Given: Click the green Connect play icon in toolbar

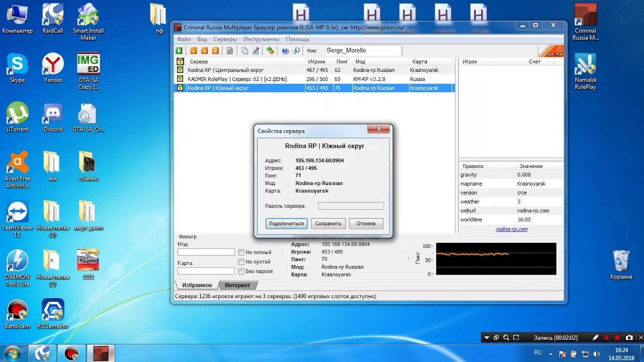Looking at the screenshot, I should [x=179, y=51].
